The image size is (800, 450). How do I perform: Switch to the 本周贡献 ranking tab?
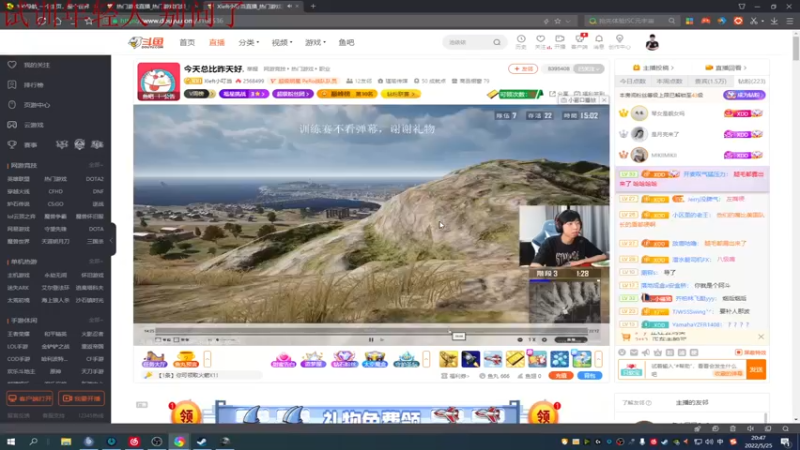669,82
